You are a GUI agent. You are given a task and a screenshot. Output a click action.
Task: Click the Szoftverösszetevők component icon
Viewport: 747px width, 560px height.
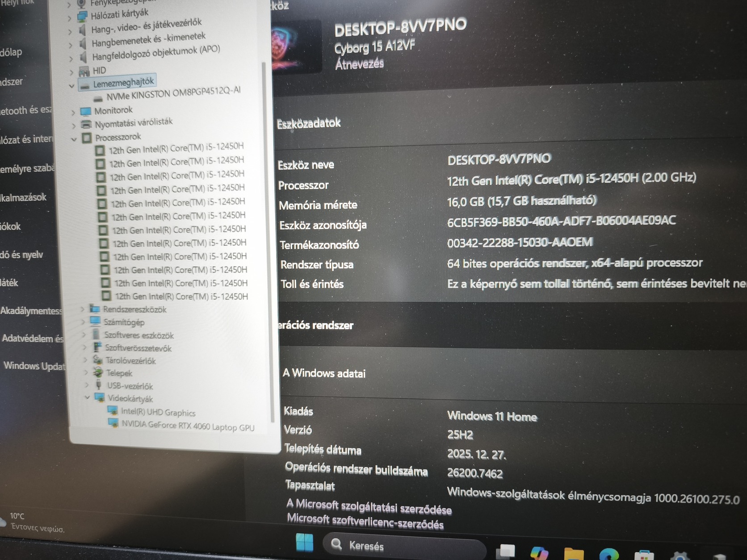point(97,347)
